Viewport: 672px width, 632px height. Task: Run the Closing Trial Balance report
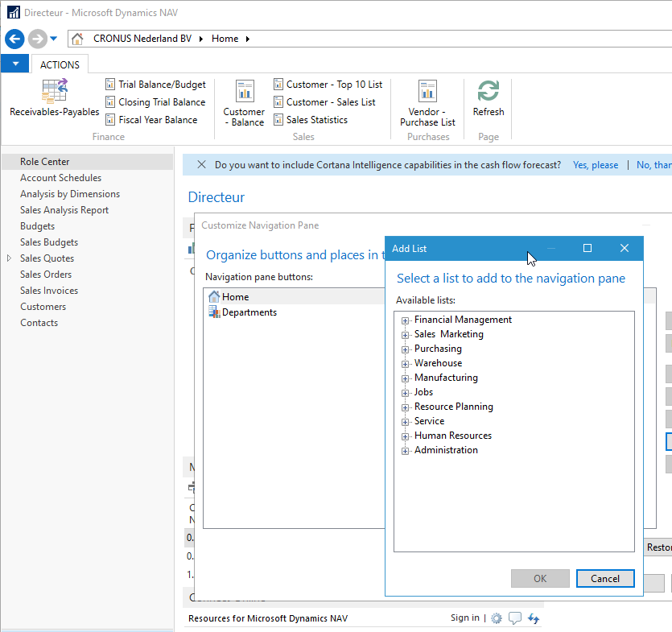click(x=155, y=102)
